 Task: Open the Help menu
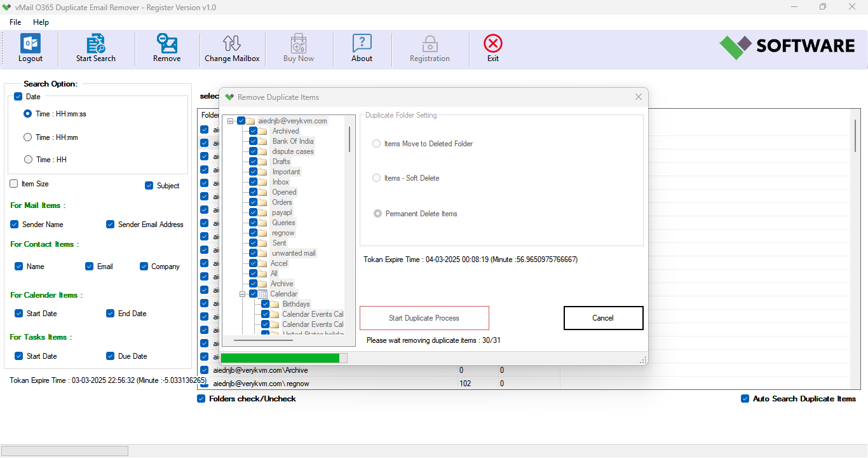(x=41, y=22)
